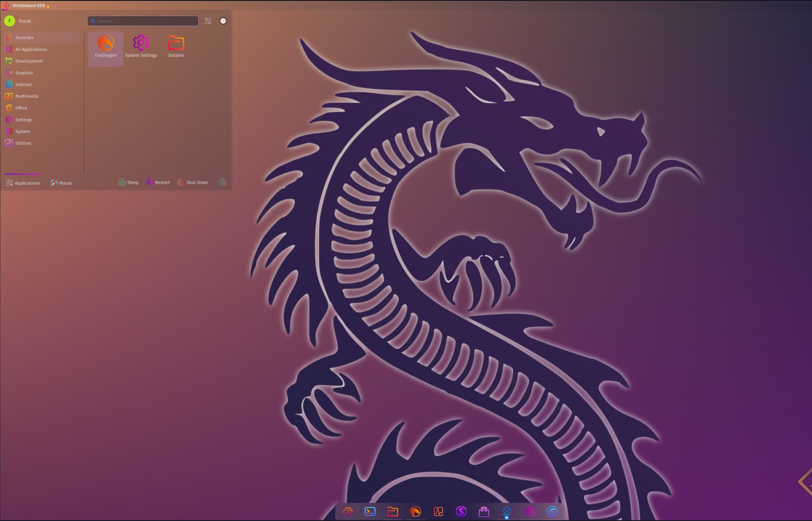Open the system monitor graph dock icon
The width and height of the screenshot is (812, 521).
(439, 511)
